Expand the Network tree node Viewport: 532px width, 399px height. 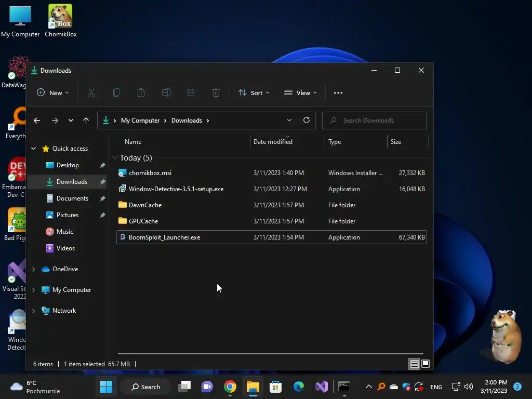pos(34,311)
